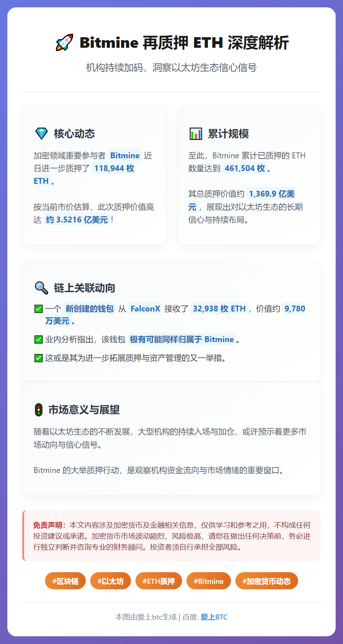This screenshot has height=644, width=343.
Task: Click the line 这或是其为进一步拓展质押与资产管理的又一举措
Action: (135, 358)
